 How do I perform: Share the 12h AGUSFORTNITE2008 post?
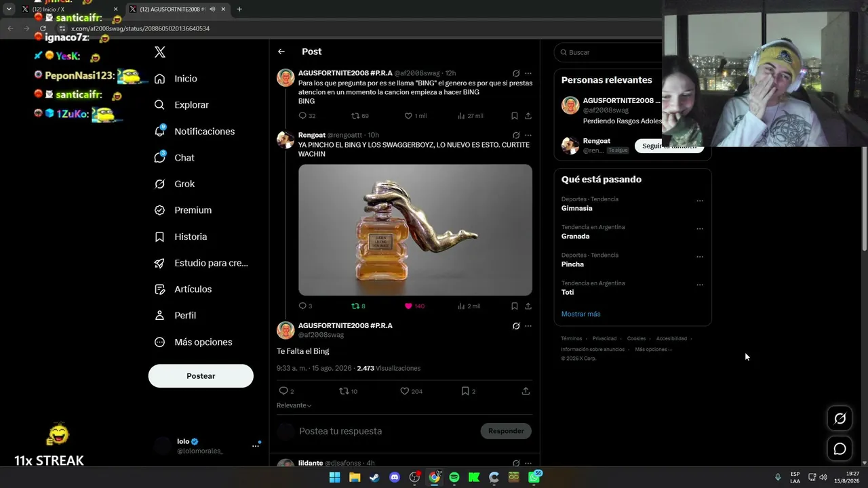(528, 116)
